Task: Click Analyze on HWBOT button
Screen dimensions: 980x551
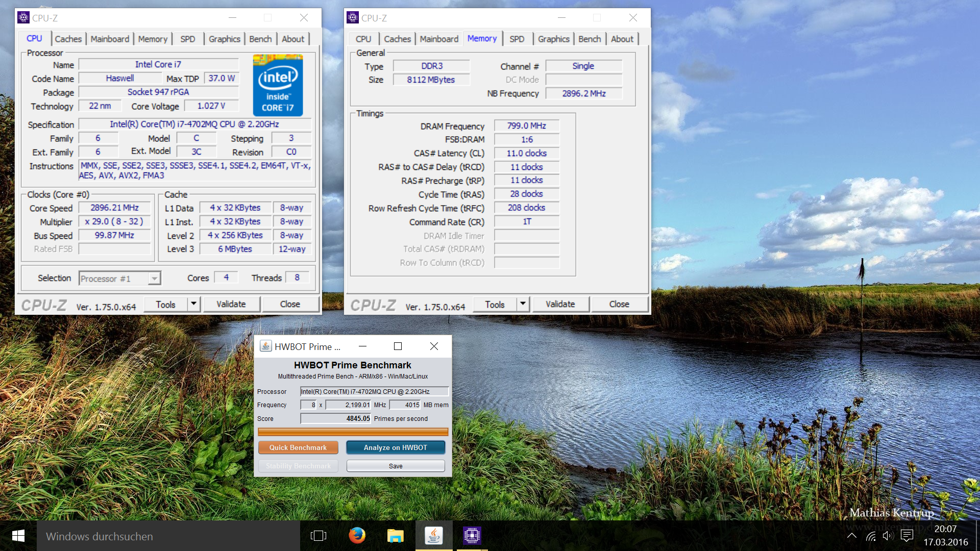Action: point(396,447)
